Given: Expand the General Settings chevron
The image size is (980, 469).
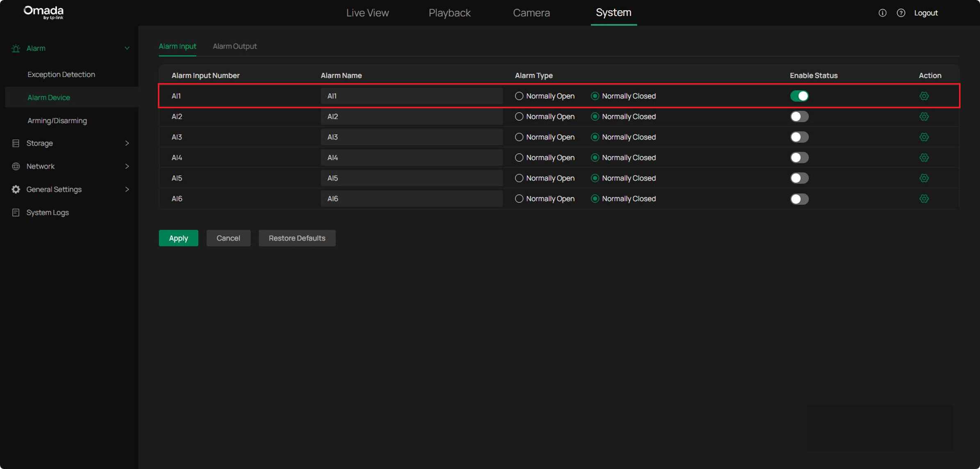Looking at the screenshot, I should 127,189.
